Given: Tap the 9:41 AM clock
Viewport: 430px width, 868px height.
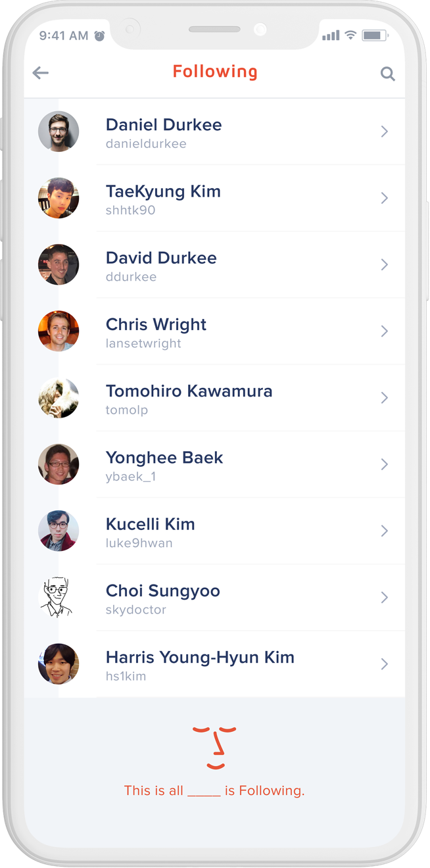Looking at the screenshot, I should (x=64, y=36).
